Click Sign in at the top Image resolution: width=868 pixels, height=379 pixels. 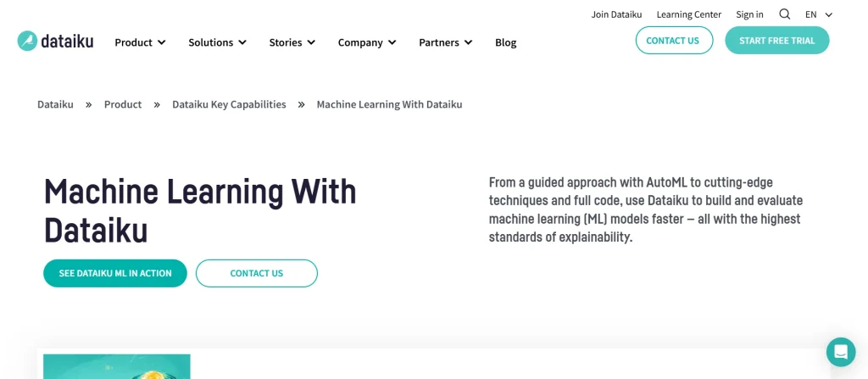pos(749,14)
